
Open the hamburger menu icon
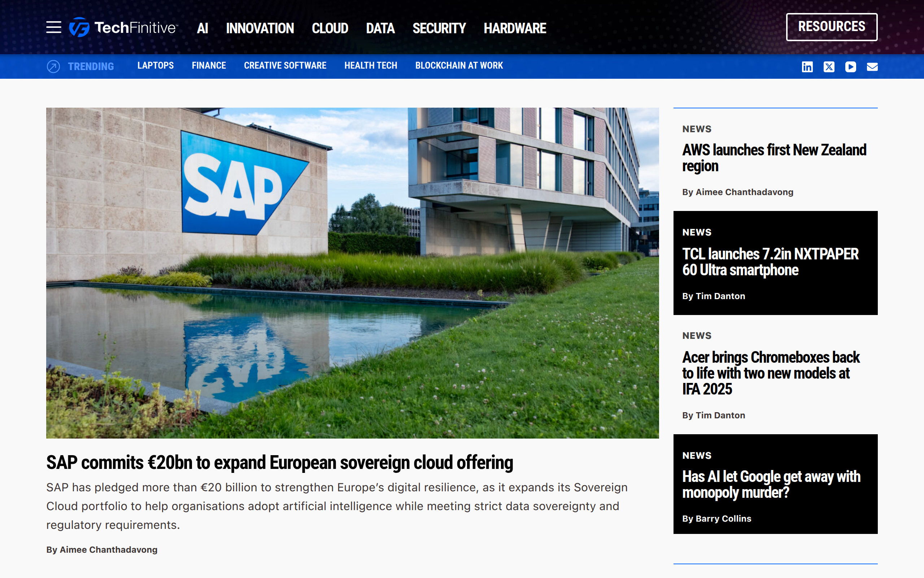point(54,27)
